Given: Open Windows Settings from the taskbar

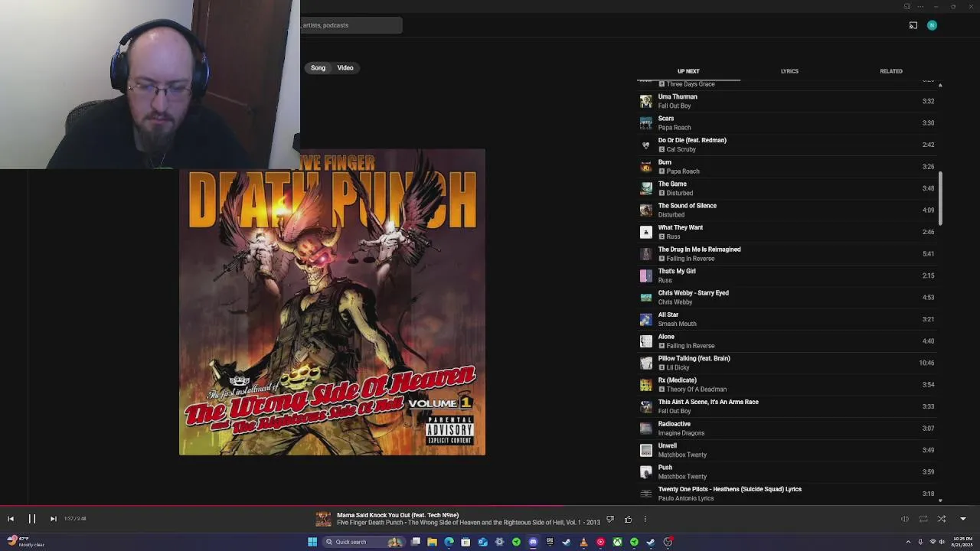Looking at the screenshot, I should click(x=499, y=542).
